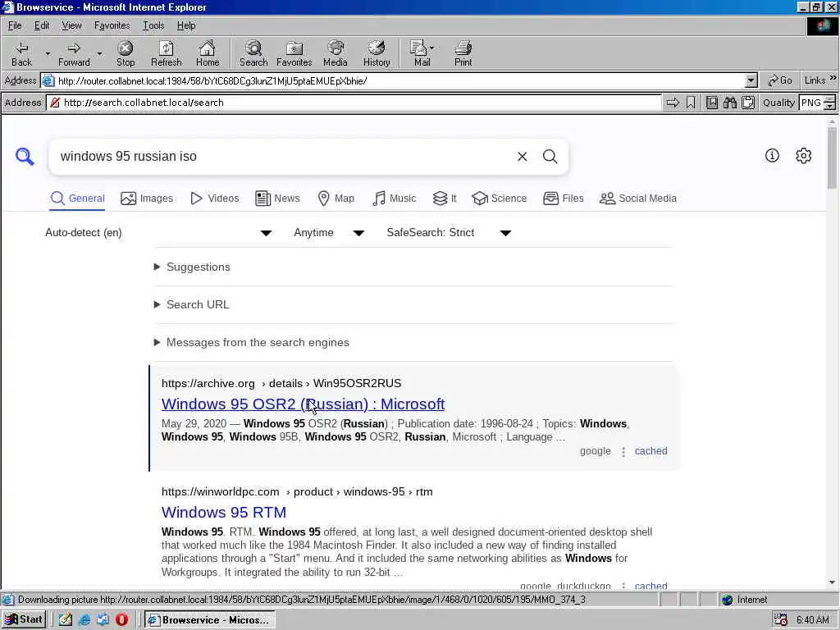Image resolution: width=840 pixels, height=630 pixels.
Task: Open the search engine info icon
Action: coord(772,155)
